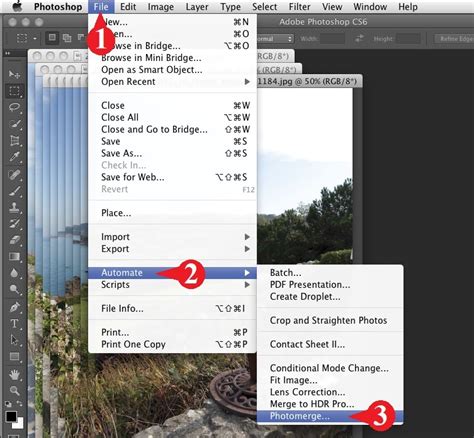Choose Merge to HDR Pro

click(330, 404)
